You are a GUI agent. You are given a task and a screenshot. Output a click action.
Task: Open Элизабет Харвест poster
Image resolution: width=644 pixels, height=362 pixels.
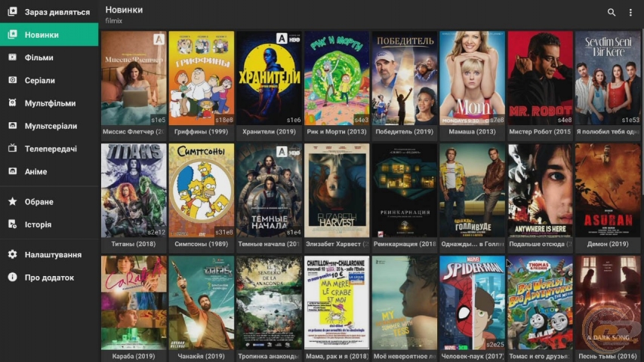[x=337, y=190]
